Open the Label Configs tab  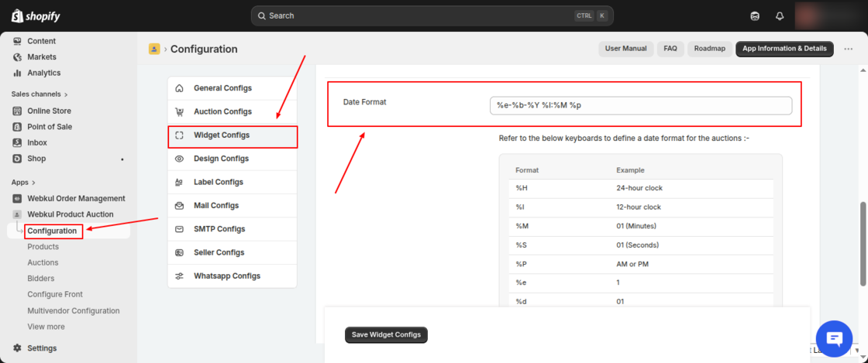tap(232, 182)
